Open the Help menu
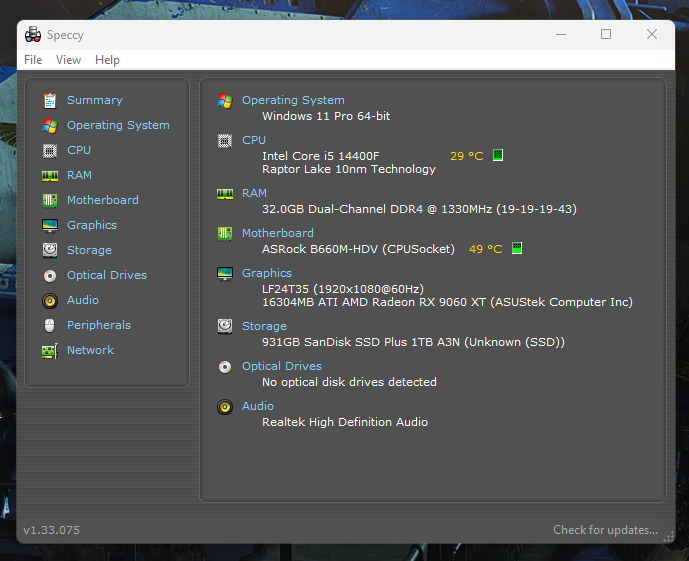The height and width of the screenshot is (561, 689). [107, 60]
